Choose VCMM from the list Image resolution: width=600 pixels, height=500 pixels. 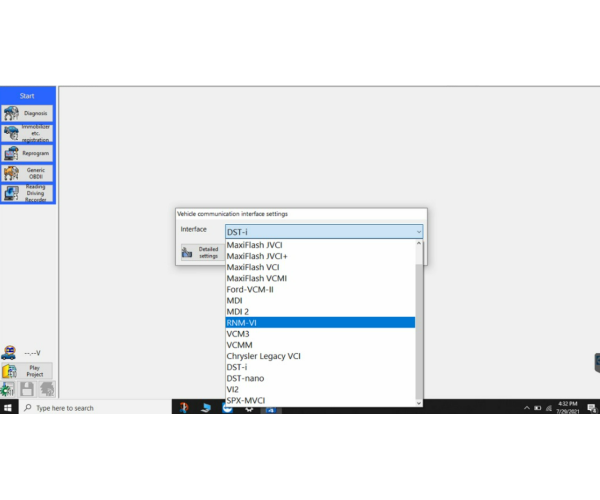pyautogui.click(x=320, y=345)
